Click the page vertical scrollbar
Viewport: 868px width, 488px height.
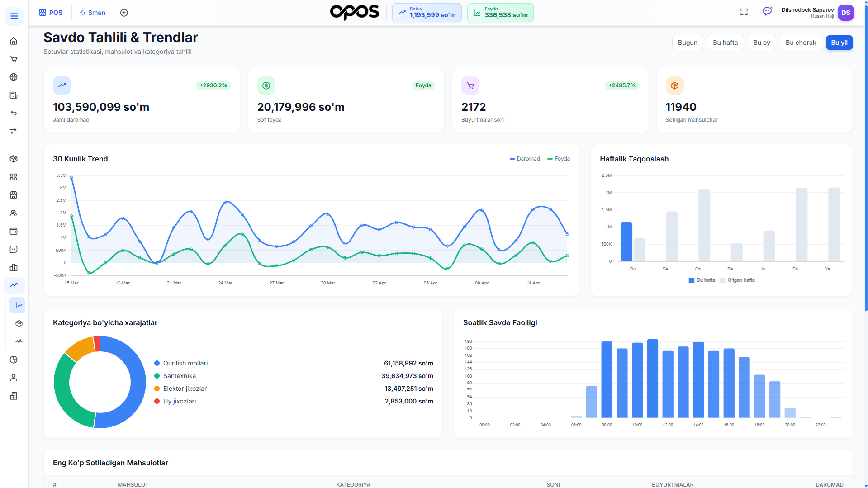pyautogui.click(x=866, y=158)
